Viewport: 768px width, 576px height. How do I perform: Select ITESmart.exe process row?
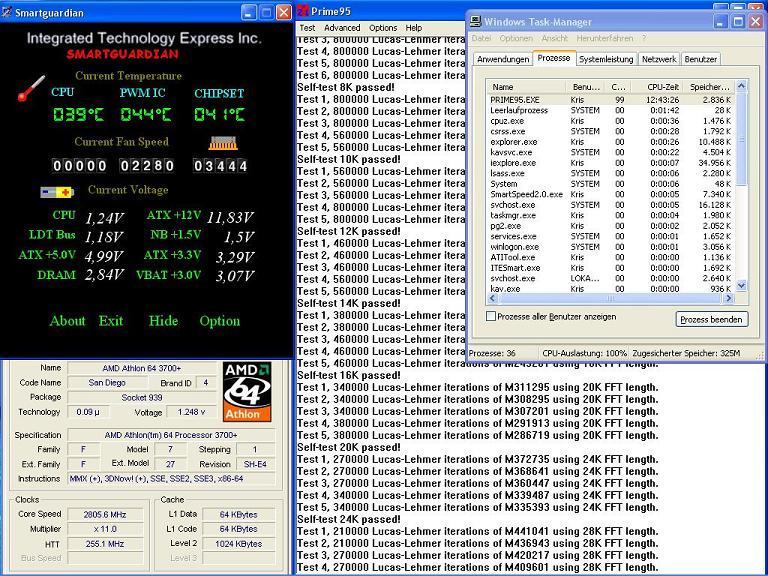(611, 268)
